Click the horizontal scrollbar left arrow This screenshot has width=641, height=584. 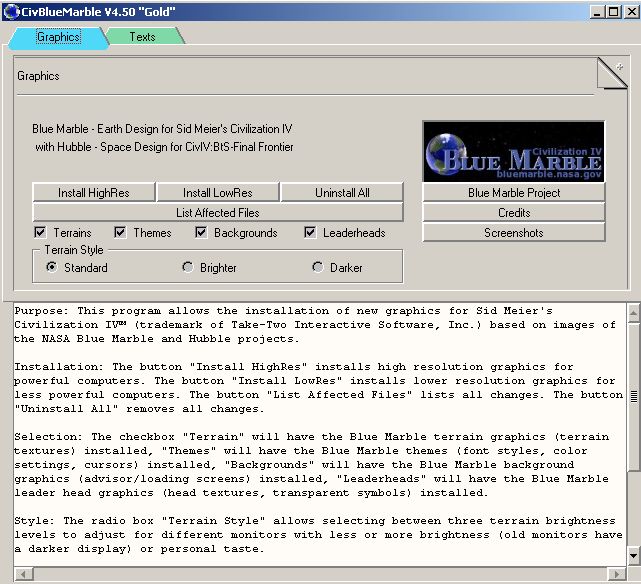[x=24, y=574]
